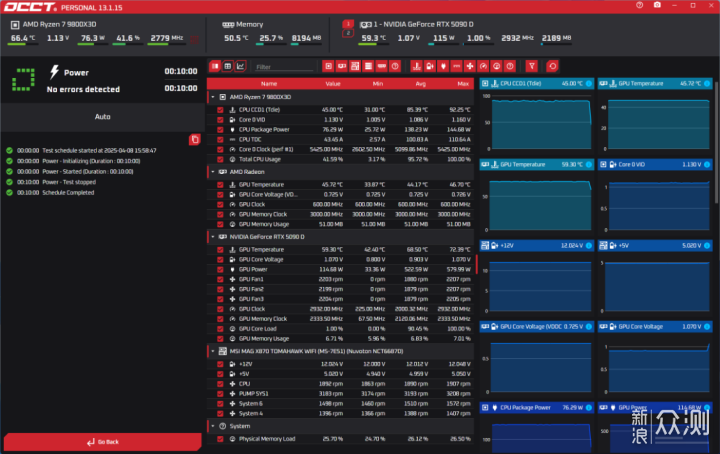720x454 pixels.
Task: Click the Go Back button
Action: pyautogui.click(x=103, y=442)
